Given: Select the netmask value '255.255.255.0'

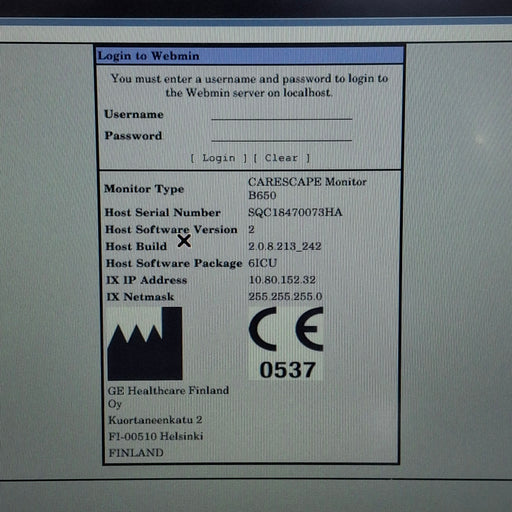Looking at the screenshot, I should pyautogui.click(x=285, y=296).
